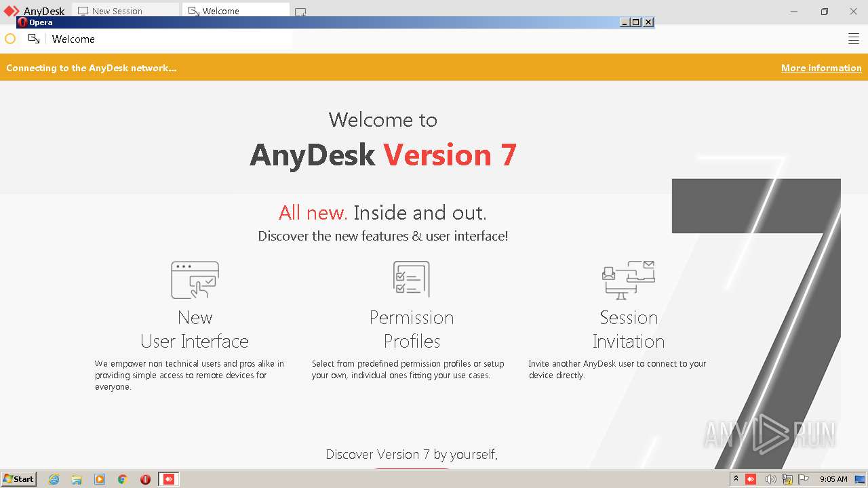Select the AnyDesk taskbar button
Image resolution: width=868 pixels, height=488 pixels.
(x=169, y=479)
